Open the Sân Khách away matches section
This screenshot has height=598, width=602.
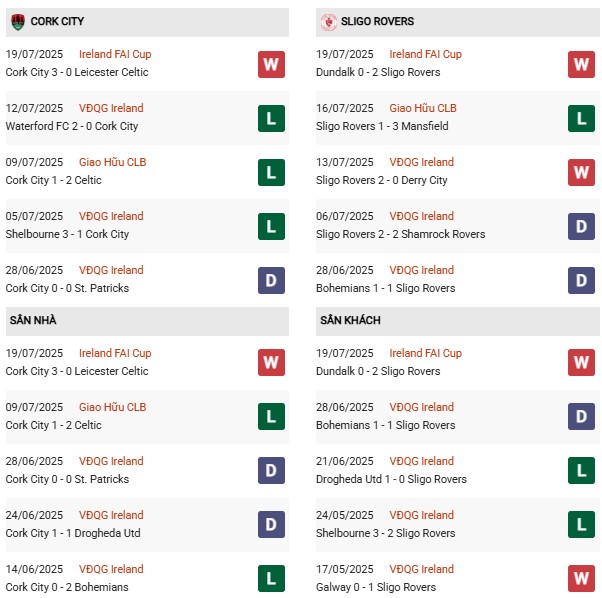351,320
